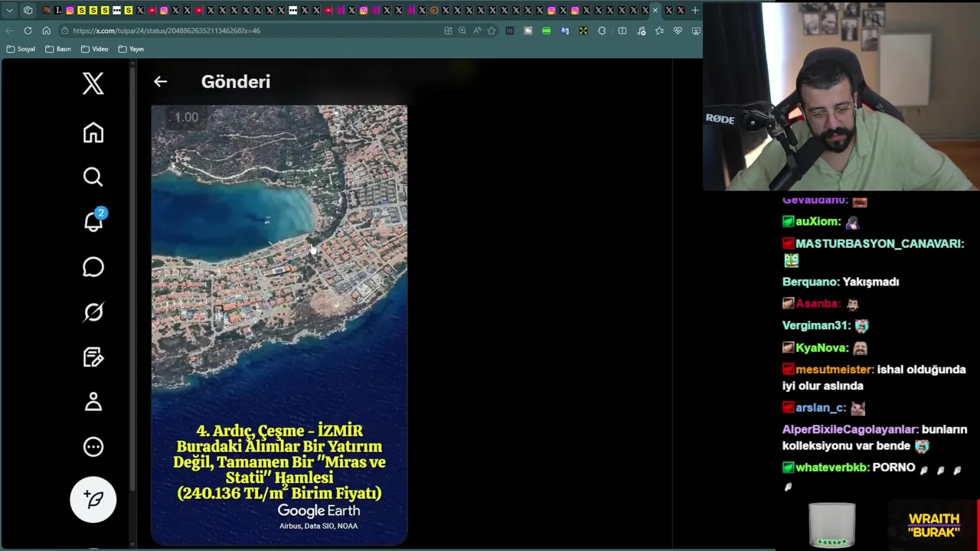Viewport: 980px width, 551px height.
Task: Open the More circle-dots icon in X sidebar
Action: (x=93, y=447)
